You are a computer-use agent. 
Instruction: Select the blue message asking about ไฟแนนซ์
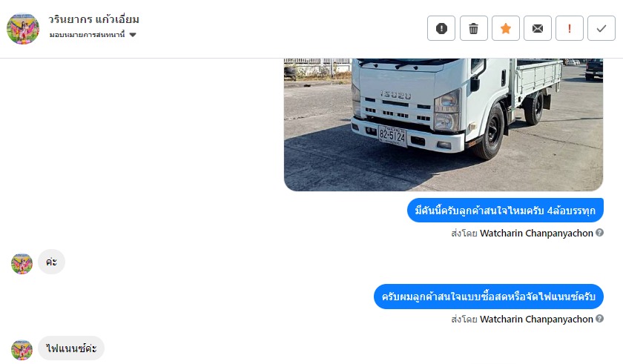(x=488, y=297)
